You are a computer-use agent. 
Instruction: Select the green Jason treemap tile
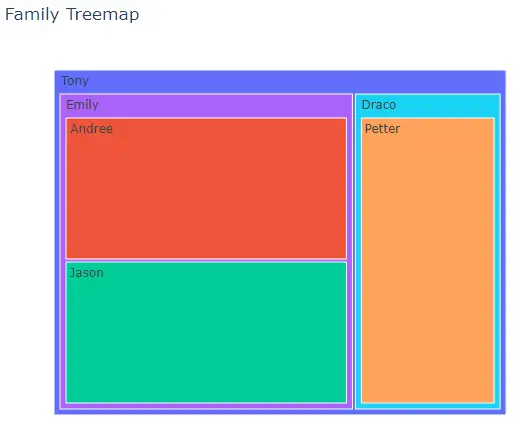(x=206, y=332)
